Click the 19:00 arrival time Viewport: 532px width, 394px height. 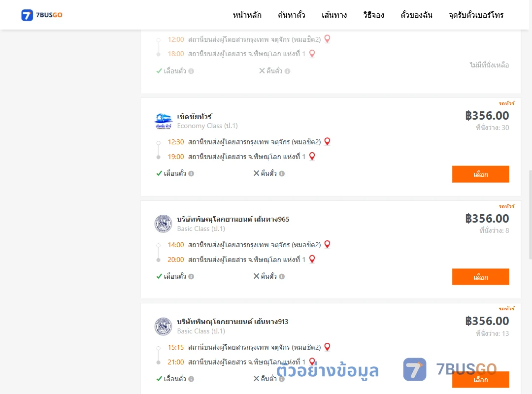click(176, 157)
